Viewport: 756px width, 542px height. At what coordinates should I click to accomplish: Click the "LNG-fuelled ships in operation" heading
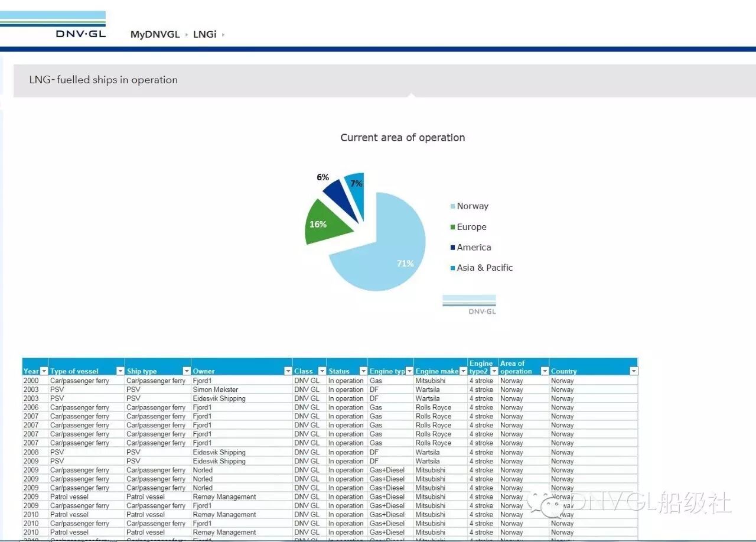tap(103, 80)
